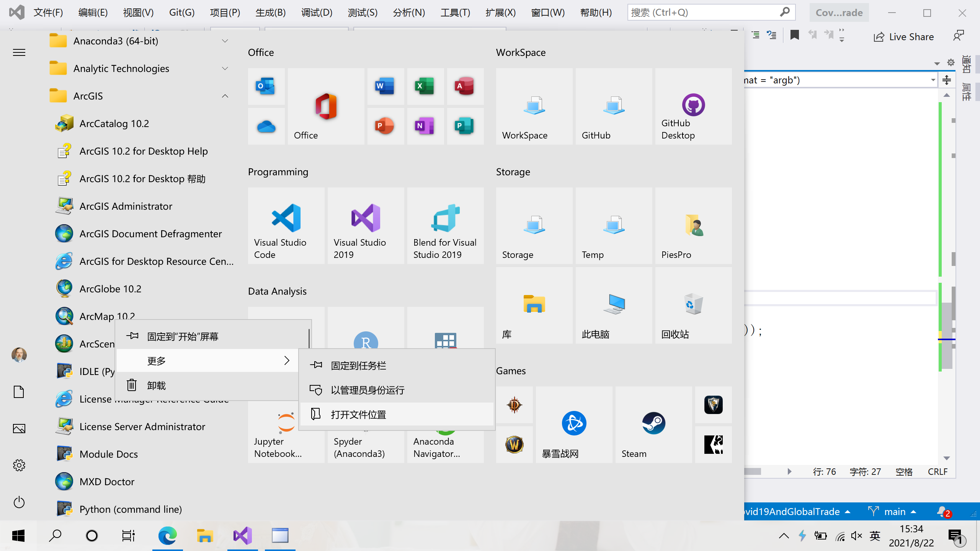This screenshot has width=980, height=551.
Task: Launch PowerPoint from the Office tiles
Action: (x=385, y=126)
